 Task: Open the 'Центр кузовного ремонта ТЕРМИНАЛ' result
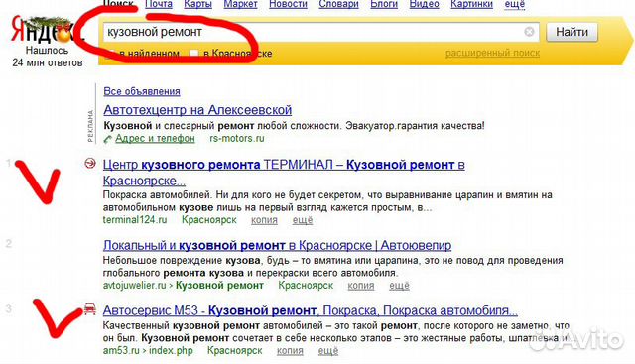point(284,172)
